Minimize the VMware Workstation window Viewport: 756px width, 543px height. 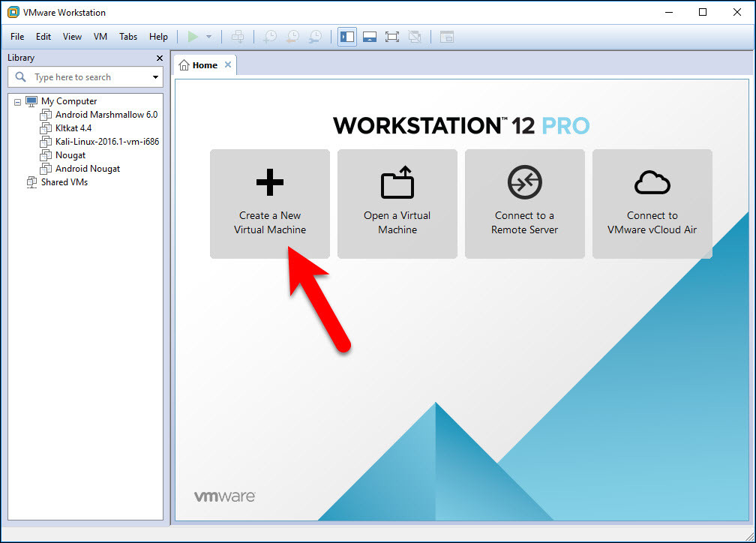(669, 12)
